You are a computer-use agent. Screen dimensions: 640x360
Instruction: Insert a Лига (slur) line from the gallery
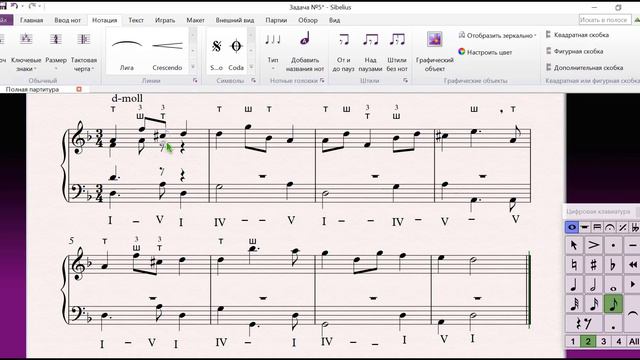127,51
